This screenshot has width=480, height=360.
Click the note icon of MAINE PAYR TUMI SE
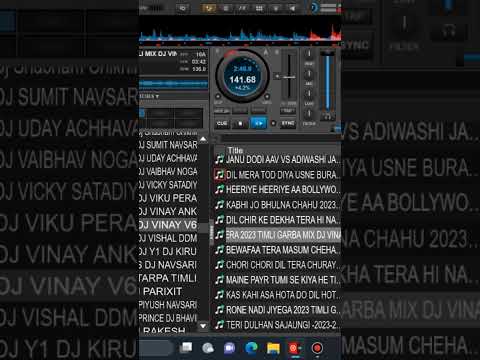coord(219,280)
